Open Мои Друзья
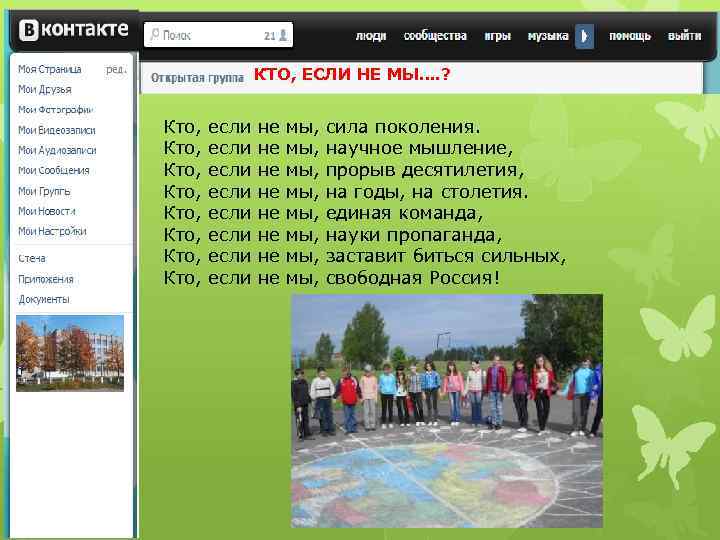Viewport: 720px width, 540px height. click(45, 90)
